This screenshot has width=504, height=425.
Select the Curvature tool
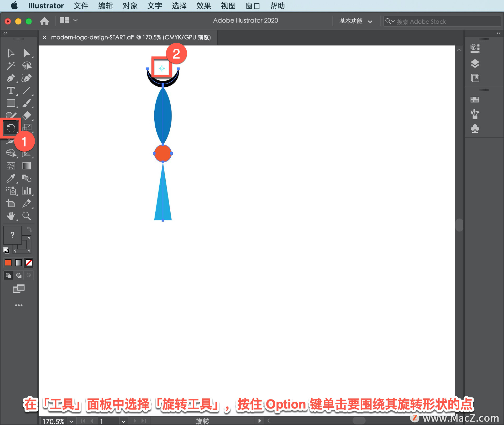point(27,78)
